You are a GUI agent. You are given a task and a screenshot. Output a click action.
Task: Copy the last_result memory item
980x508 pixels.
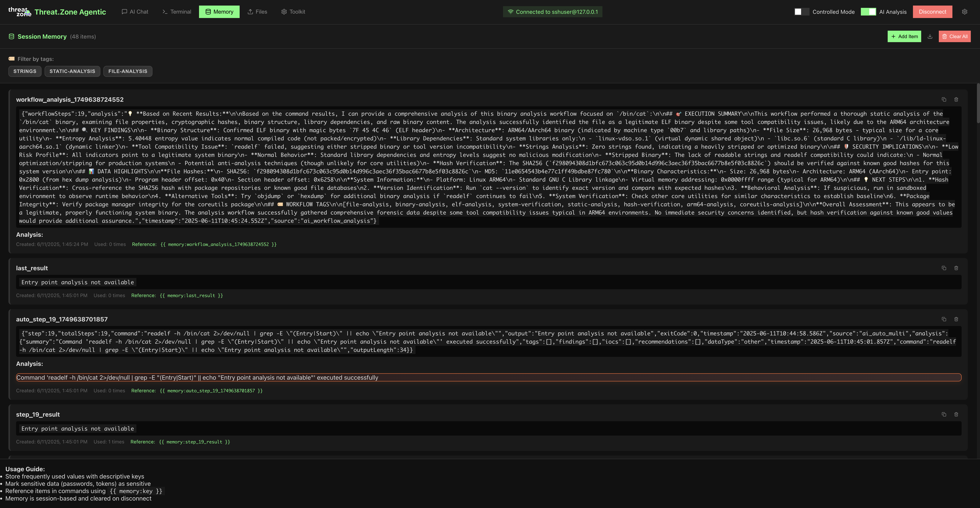tap(944, 268)
